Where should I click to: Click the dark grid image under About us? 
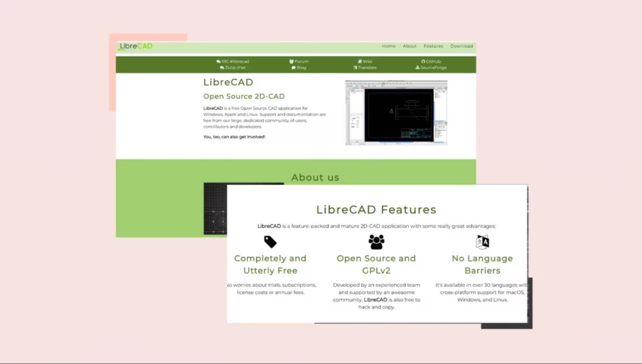click(216, 209)
